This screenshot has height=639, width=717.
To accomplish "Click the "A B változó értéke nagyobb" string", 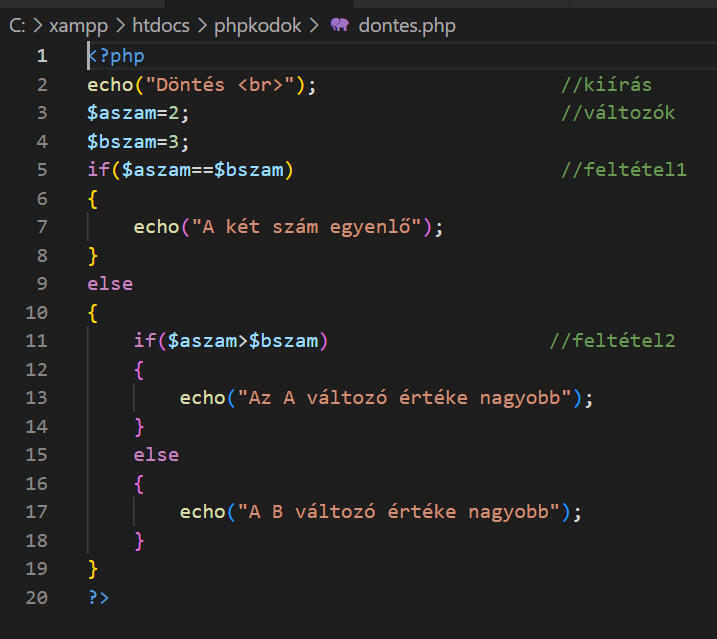I will click(x=398, y=512).
